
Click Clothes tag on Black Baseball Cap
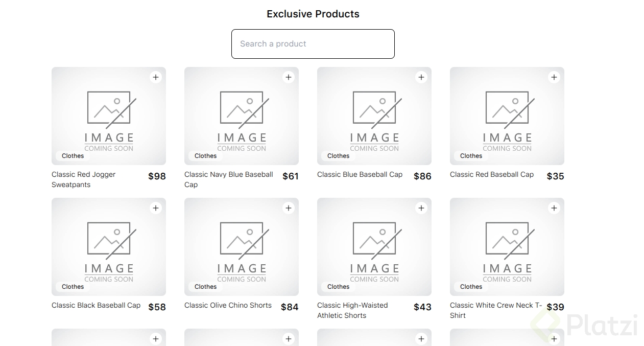click(x=73, y=287)
